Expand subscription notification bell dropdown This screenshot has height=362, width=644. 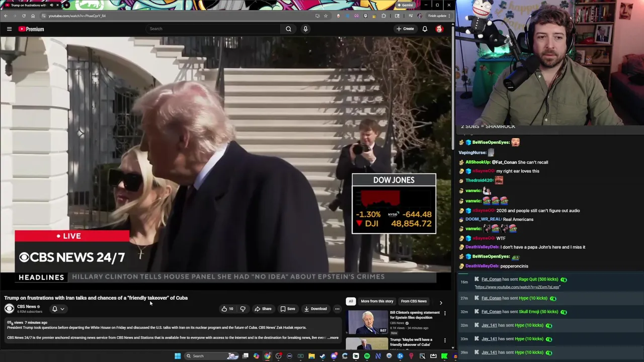point(58,309)
